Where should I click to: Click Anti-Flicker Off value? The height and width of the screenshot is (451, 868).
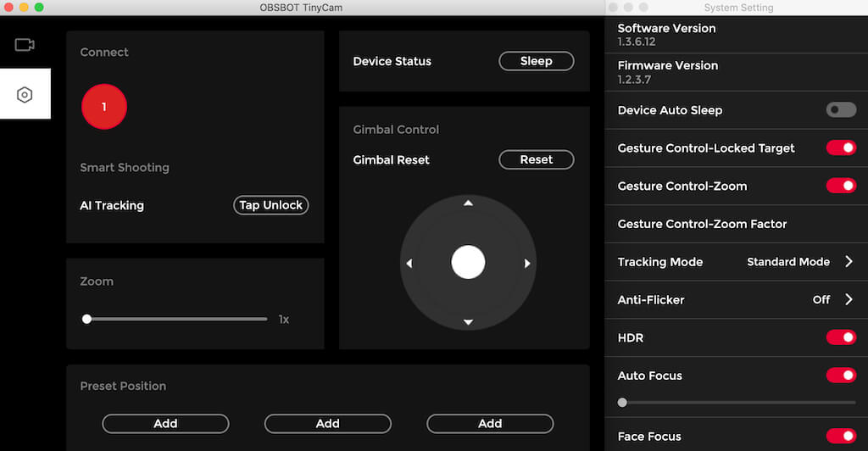tap(821, 299)
